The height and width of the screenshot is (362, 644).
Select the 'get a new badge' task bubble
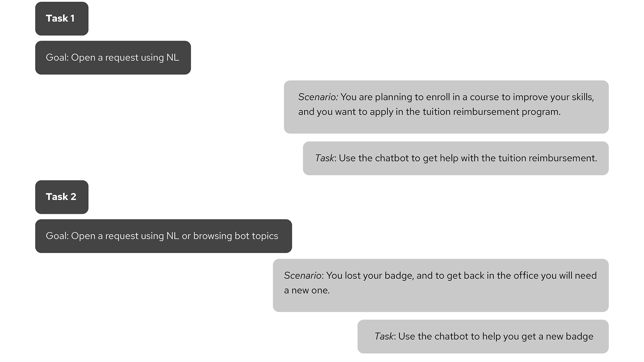(483, 337)
